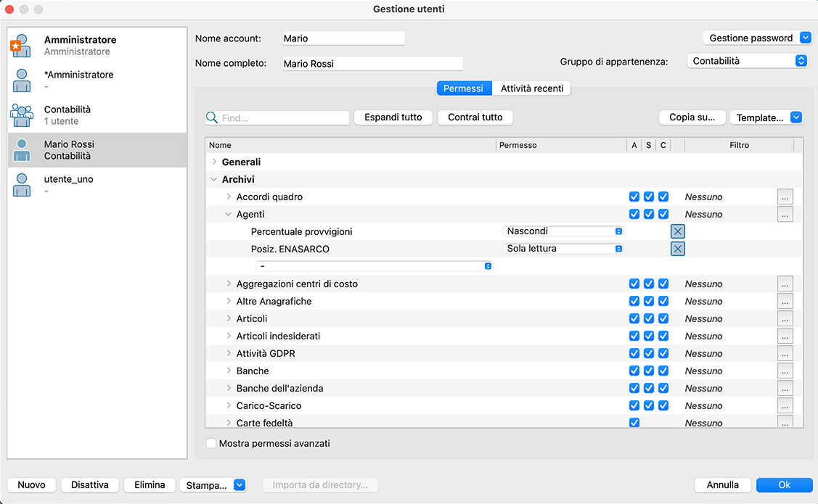Expand the Generali tree section
Screen dimensions: 818x504
(x=214, y=162)
